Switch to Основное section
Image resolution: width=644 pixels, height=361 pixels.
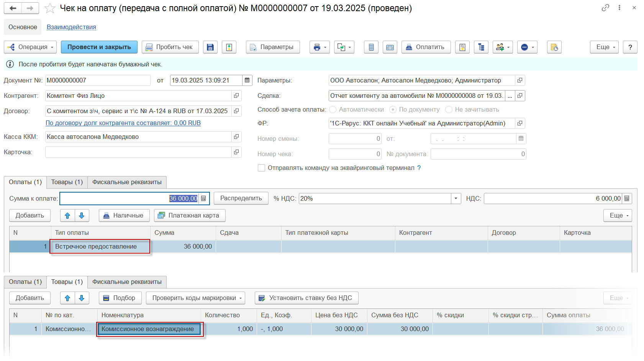pyautogui.click(x=23, y=27)
